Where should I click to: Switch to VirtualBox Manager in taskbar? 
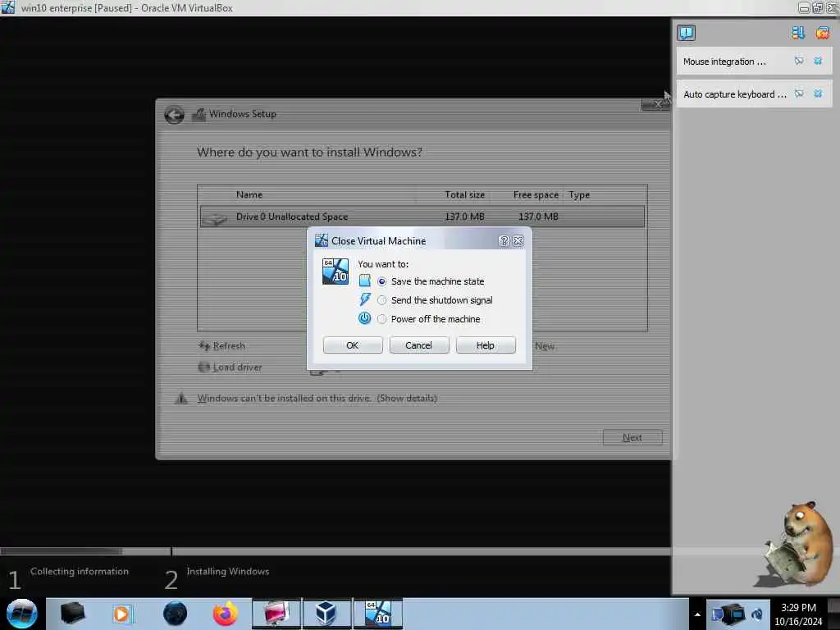coord(326,614)
